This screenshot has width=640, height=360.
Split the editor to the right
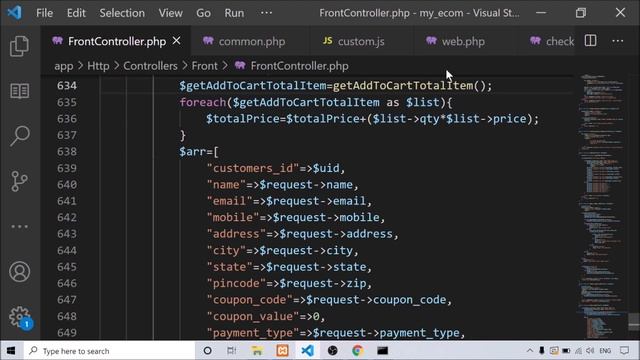[590, 41]
